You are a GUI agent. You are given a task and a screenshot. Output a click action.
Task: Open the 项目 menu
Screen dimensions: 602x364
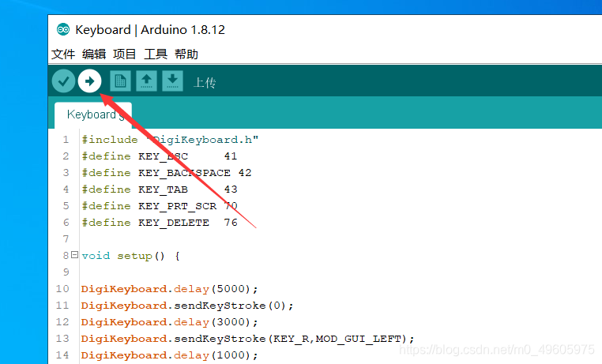tap(124, 54)
